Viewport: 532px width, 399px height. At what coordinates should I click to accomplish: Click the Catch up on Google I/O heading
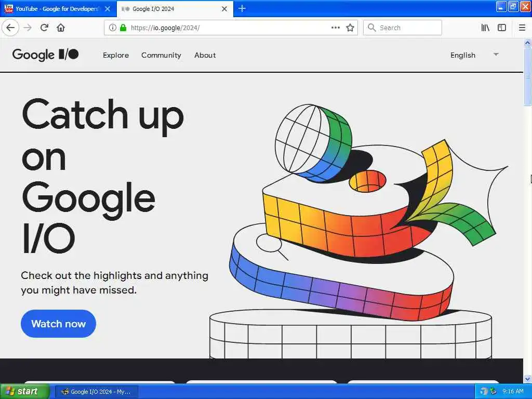103,176
